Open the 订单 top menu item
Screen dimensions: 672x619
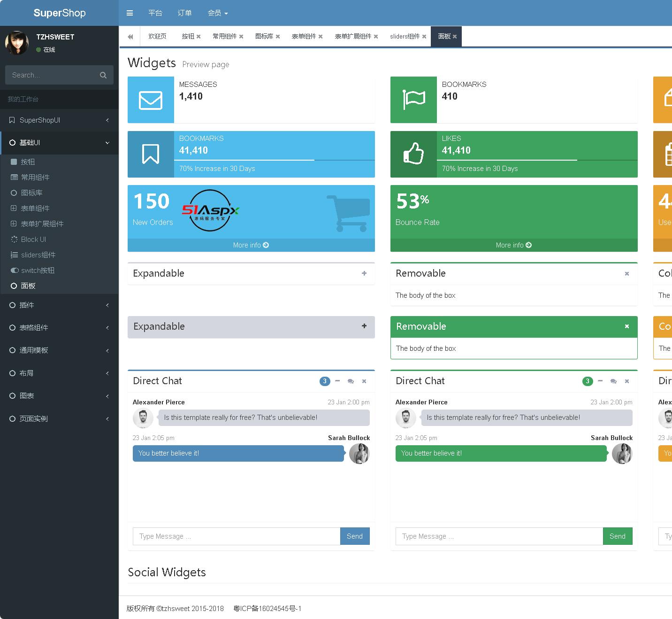pos(184,13)
